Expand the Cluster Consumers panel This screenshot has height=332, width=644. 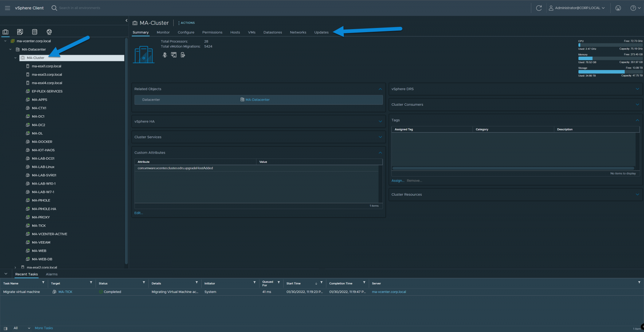637,105
